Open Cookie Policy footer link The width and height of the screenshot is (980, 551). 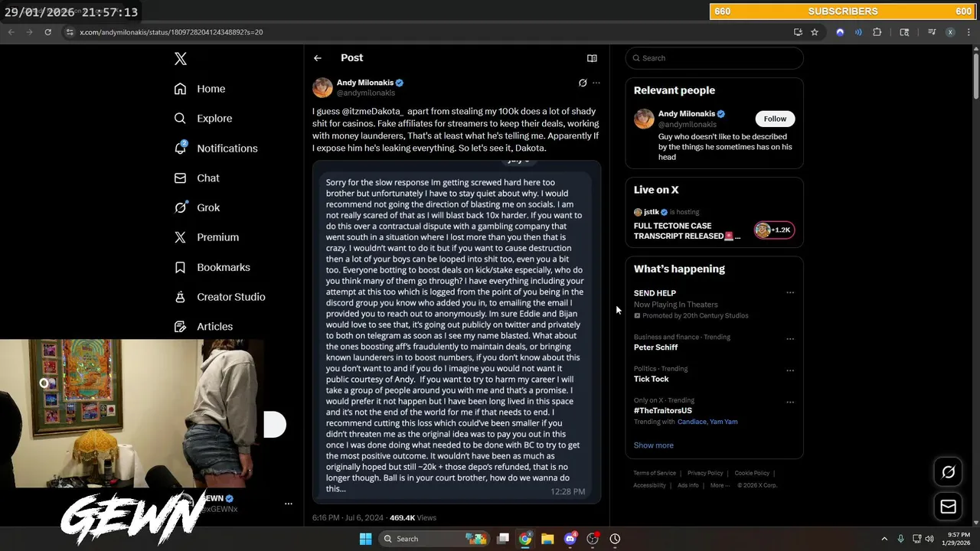click(752, 473)
